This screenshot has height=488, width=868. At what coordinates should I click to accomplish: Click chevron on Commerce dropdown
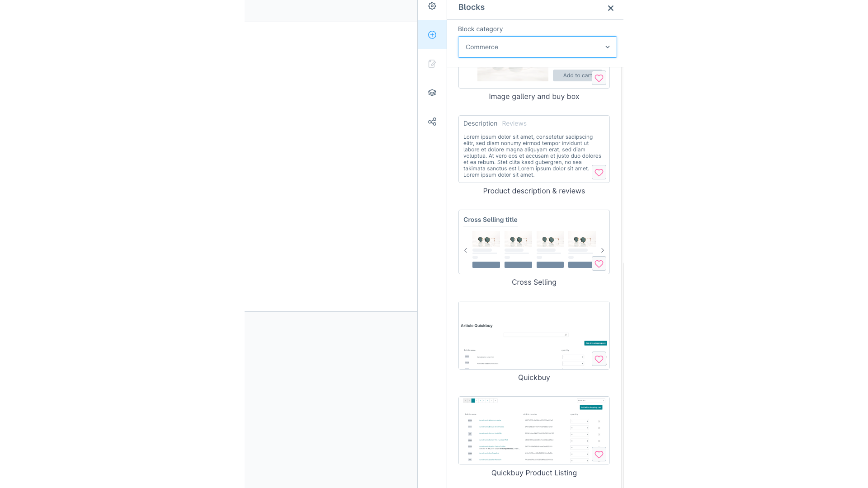coord(608,46)
